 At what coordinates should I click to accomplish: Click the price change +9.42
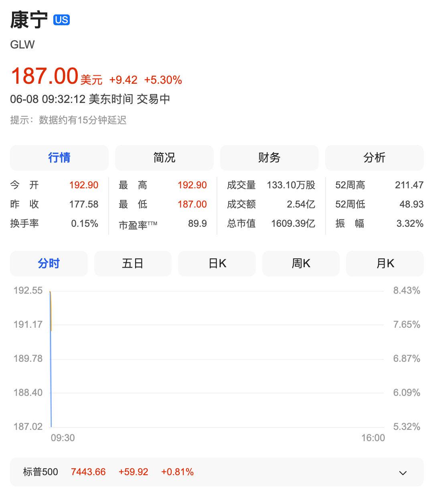coord(123,80)
